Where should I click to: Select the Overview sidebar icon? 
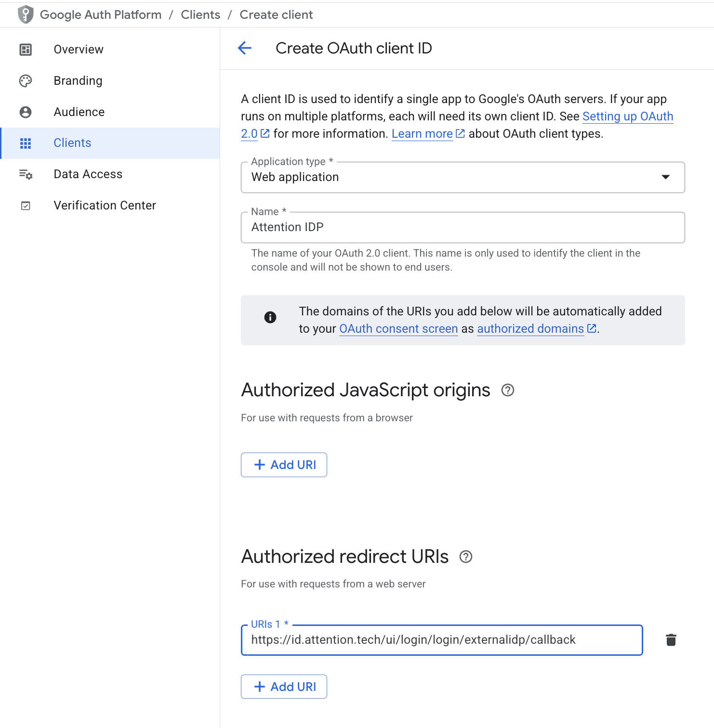point(26,49)
